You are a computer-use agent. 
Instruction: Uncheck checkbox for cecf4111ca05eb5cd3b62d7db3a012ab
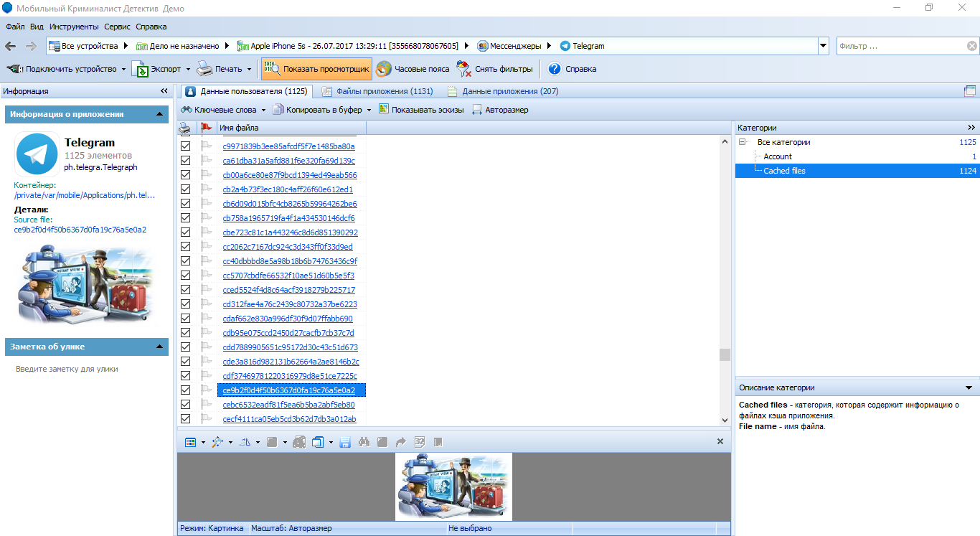point(186,418)
